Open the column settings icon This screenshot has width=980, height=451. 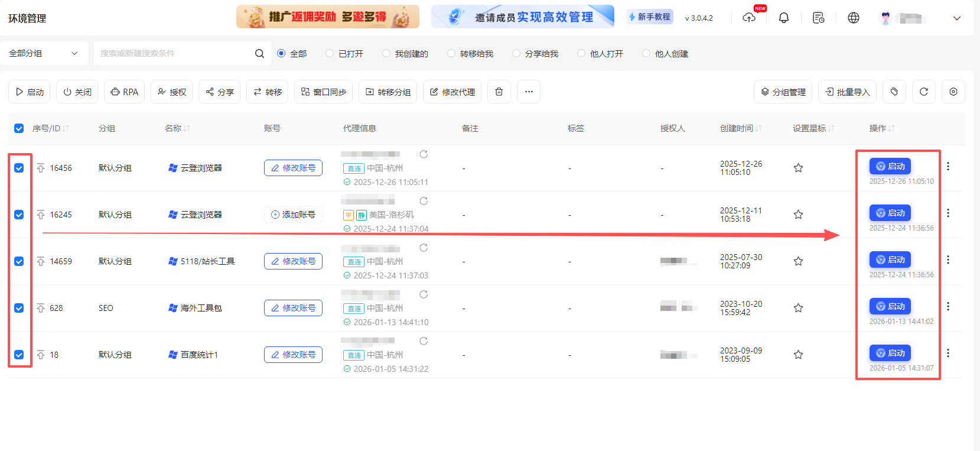point(953,92)
